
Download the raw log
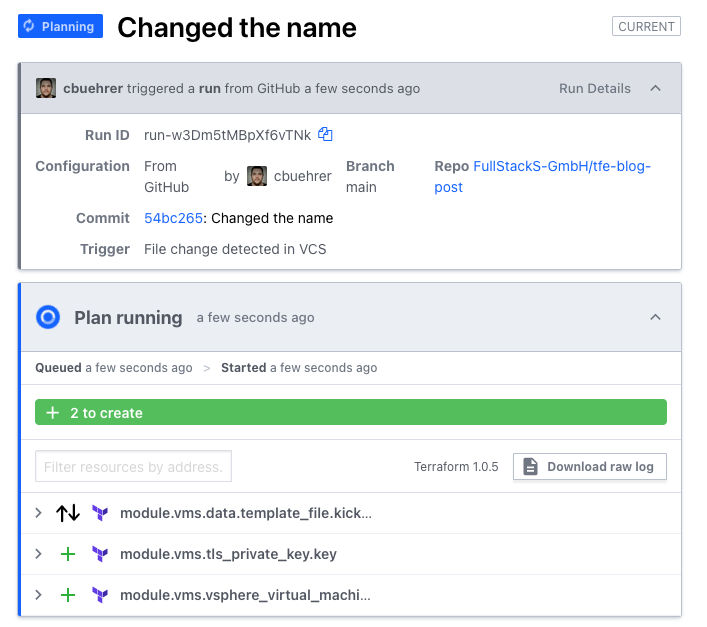[x=589, y=467]
